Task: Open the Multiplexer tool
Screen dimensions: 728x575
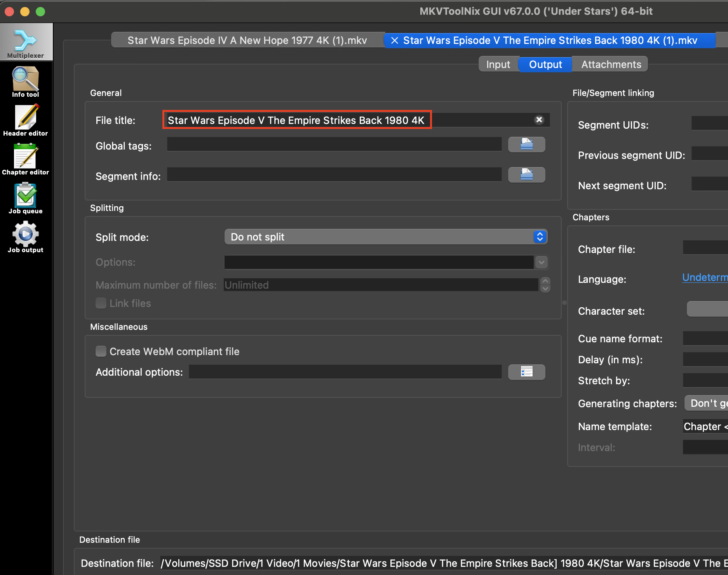Action: 26,42
